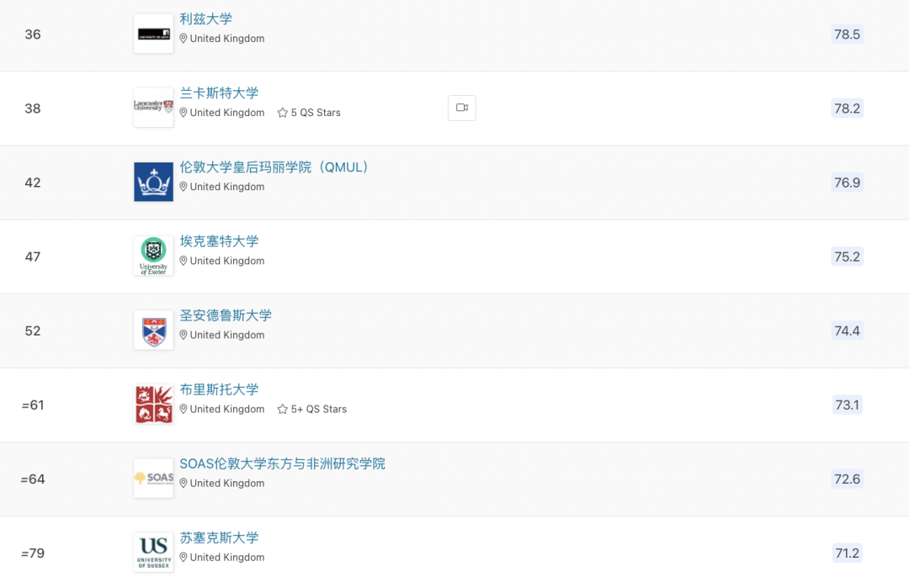This screenshot has width=909, height=588.
Task: Click the location pin icon under 苏塞克斯大学
Action: [x=183, y=558]
